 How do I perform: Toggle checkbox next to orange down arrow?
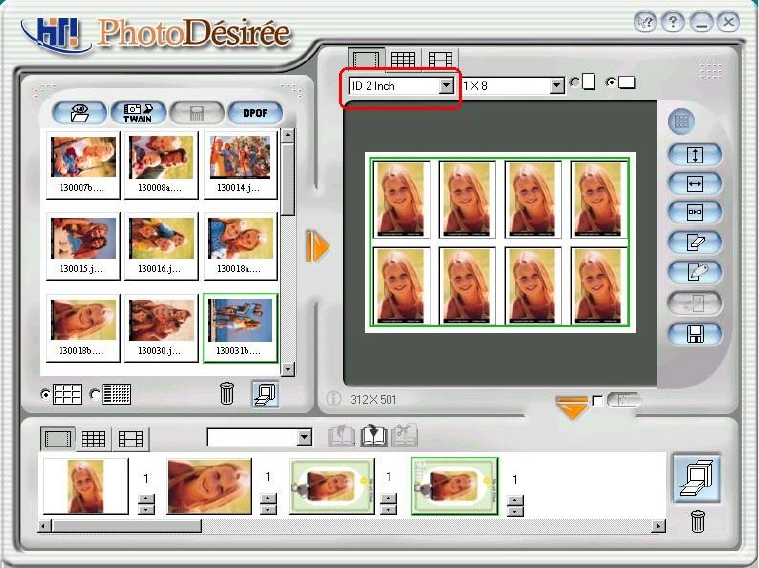click(598, 400)
